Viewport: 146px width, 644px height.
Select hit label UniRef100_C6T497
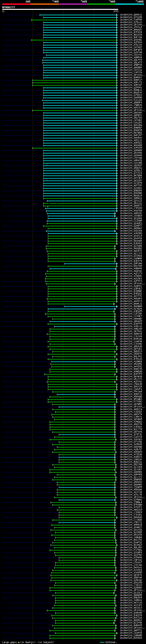click(131, 47)
